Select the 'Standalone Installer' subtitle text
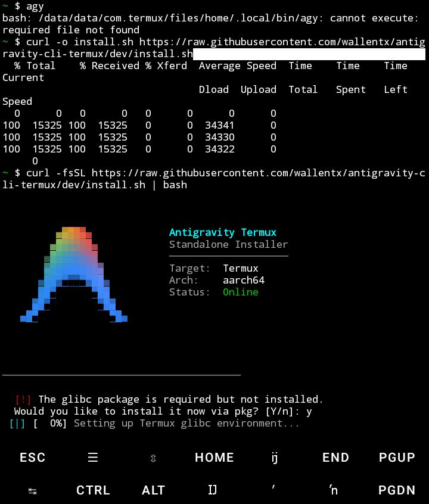This screenshot has width=429, height=504. pyautogui.click(x=229, y=244)
